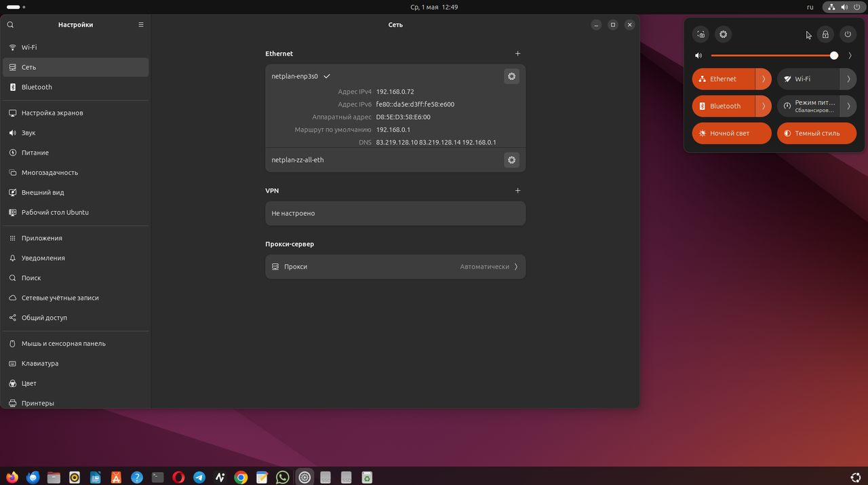Open the notes text editor dock icon
Image resolution: width=868 pixels, height=485 pixels.
(x=262, y=477)
